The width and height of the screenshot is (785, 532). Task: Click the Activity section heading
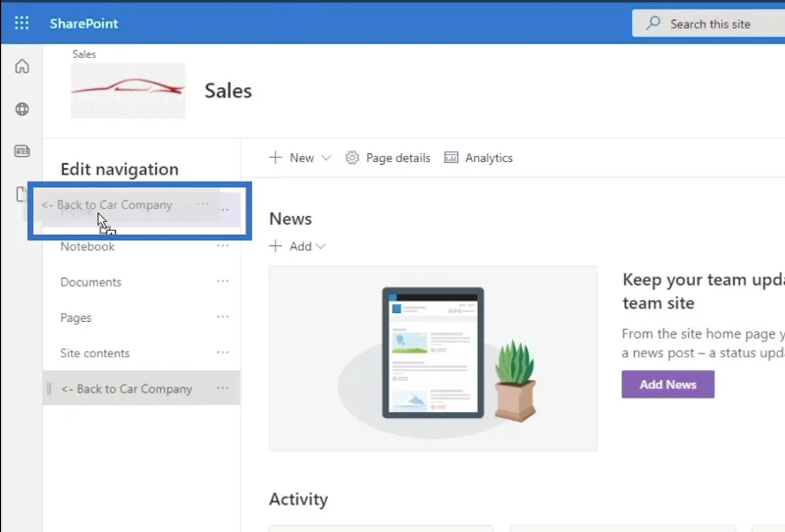(x=298, y=499)
